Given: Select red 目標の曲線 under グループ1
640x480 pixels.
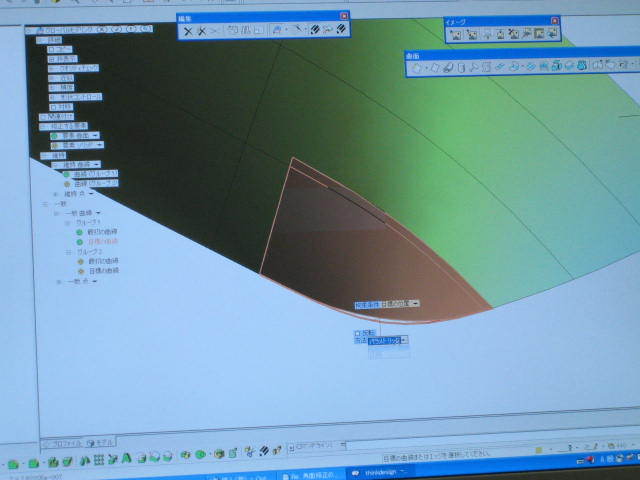Looking at the screenshot, I should 98,242.
